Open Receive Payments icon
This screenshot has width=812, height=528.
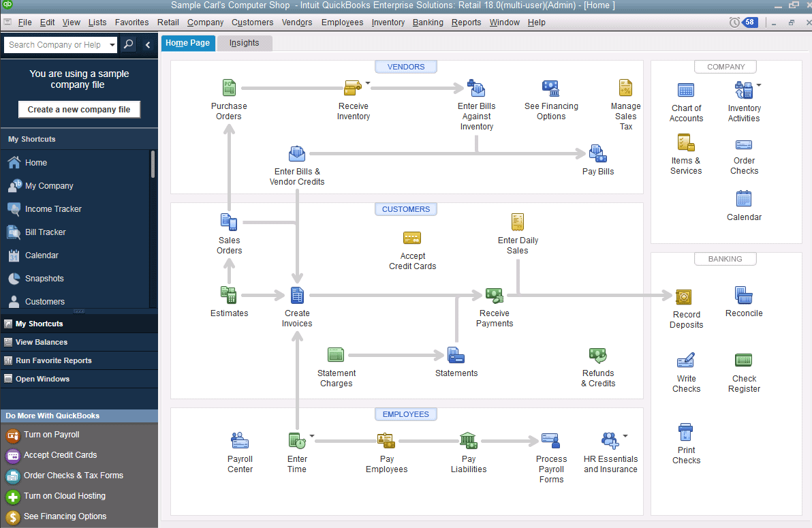[x=494, y=296]
